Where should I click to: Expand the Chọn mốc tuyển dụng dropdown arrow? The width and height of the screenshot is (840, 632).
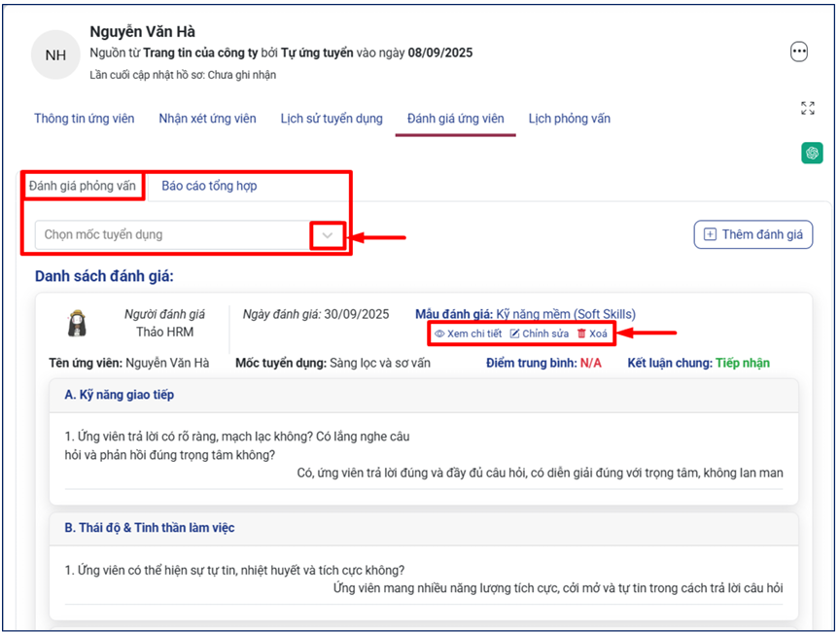coord(328,235)
